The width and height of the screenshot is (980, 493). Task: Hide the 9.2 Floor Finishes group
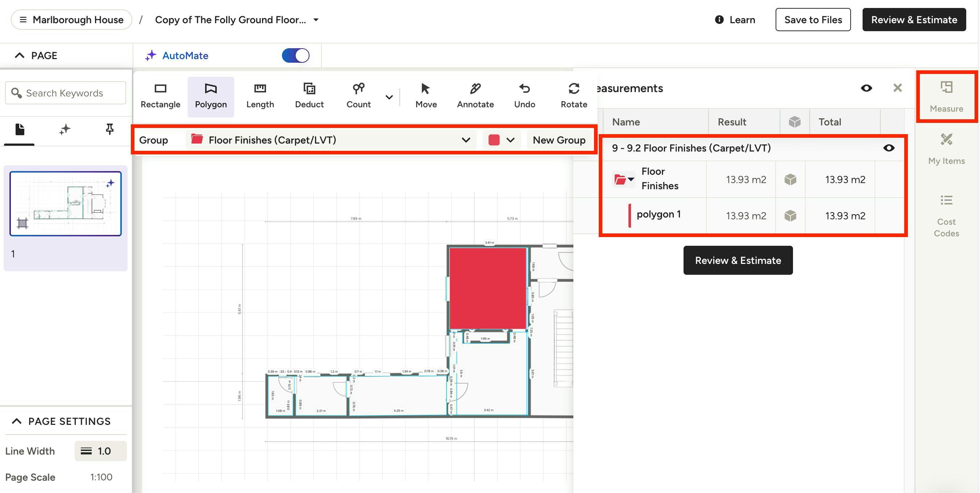(x=889, y=148)
